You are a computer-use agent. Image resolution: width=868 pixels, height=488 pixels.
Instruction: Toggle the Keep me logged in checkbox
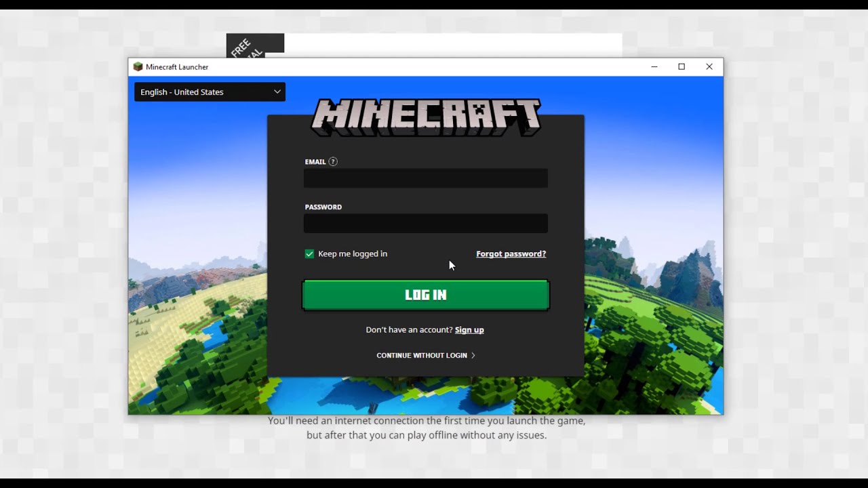tap(309, 253)
